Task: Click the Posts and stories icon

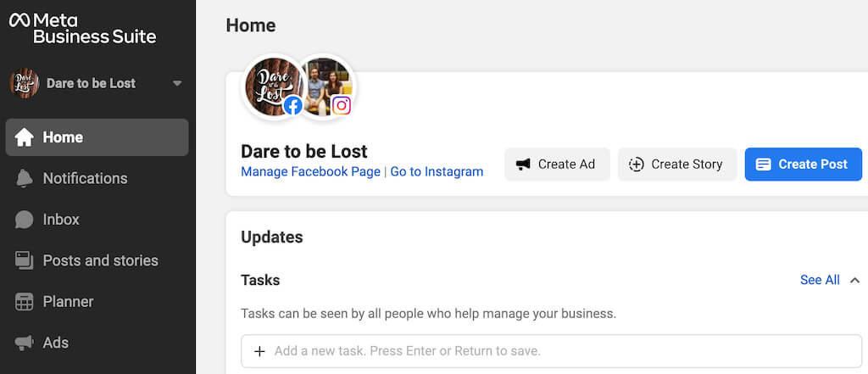Action: click(25, 260)
